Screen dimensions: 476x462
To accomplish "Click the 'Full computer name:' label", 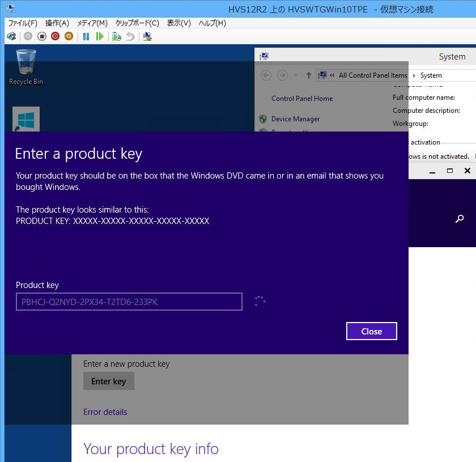I will tap(424, 98).
